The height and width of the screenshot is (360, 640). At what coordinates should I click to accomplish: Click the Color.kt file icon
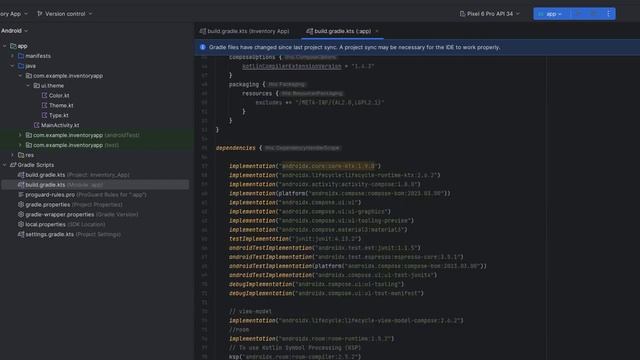tap(44, 96)
